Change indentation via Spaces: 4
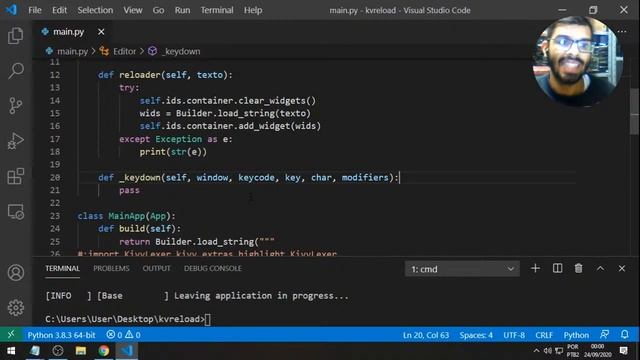 (476, 335)
